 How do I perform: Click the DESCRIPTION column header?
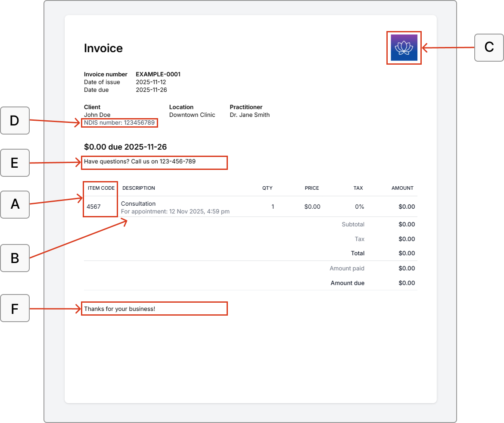point(139,188)
